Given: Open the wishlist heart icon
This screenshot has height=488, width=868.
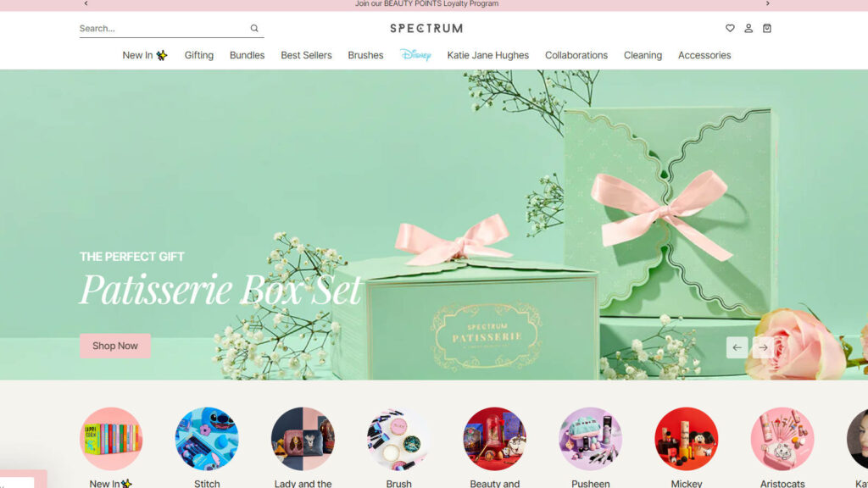Looking at the screenshot, I should (x=730, y=29).
